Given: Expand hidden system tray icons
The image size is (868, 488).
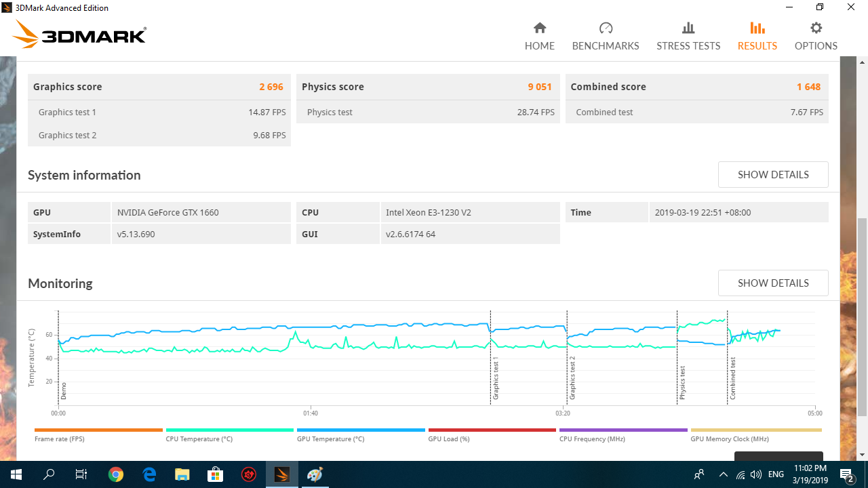Looking at the screenshot, I should click(x=723, y=474).
